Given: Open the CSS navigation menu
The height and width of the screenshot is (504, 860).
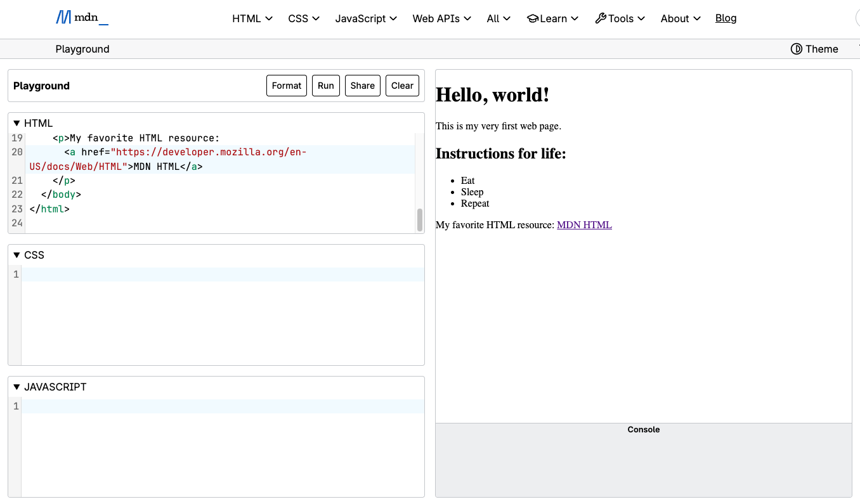Looking at the screenshot, I should [x=304, y=18].
